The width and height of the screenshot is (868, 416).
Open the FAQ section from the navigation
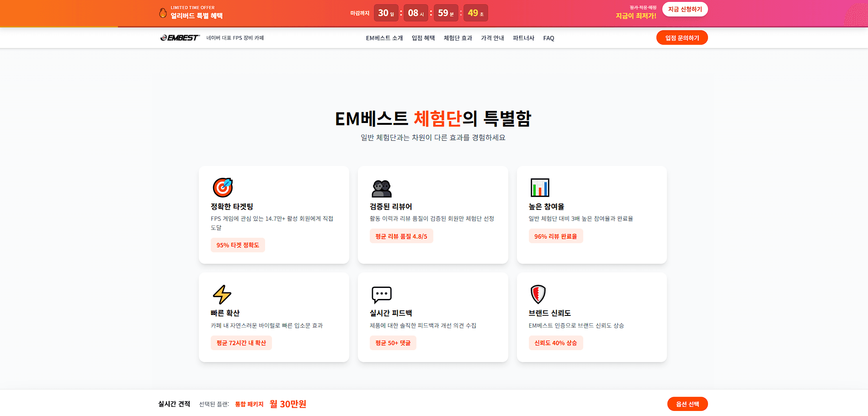coord(548,38)
